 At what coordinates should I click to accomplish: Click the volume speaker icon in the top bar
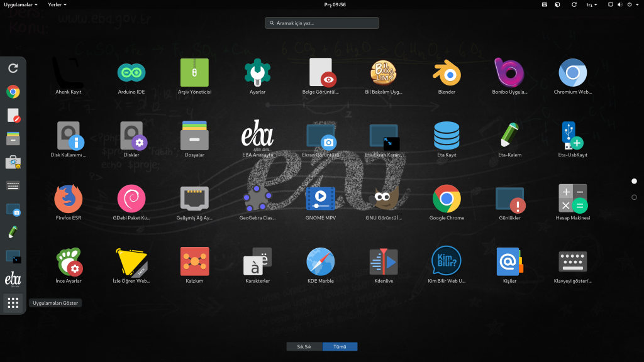tap(619, 4)
